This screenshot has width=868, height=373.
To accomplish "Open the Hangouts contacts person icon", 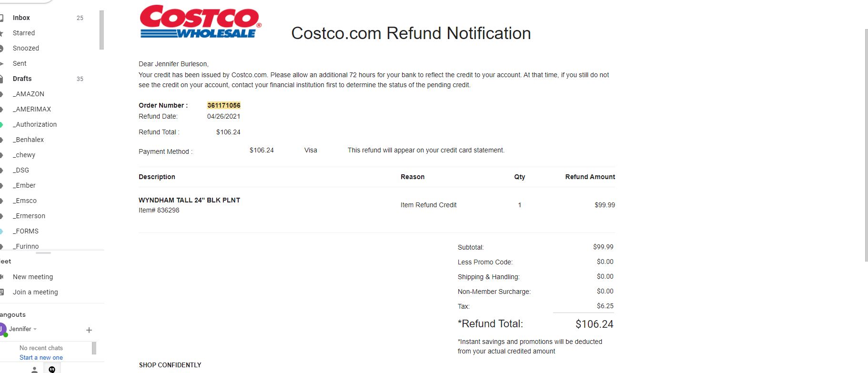I will pyautogui.click(x=34, y=369).
